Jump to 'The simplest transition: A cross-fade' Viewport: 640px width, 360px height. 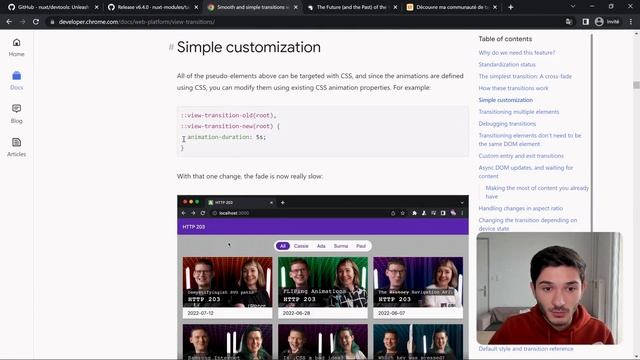525,76
